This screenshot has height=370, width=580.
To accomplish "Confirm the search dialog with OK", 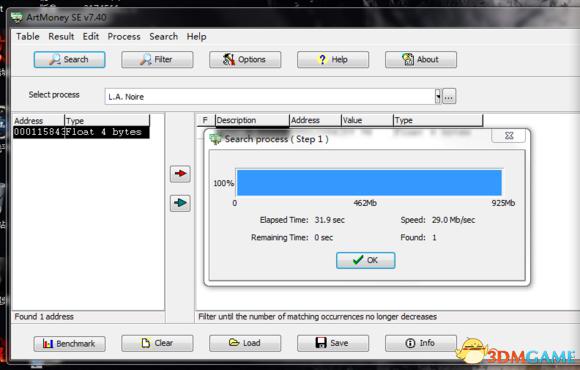I will pos(365,260).
